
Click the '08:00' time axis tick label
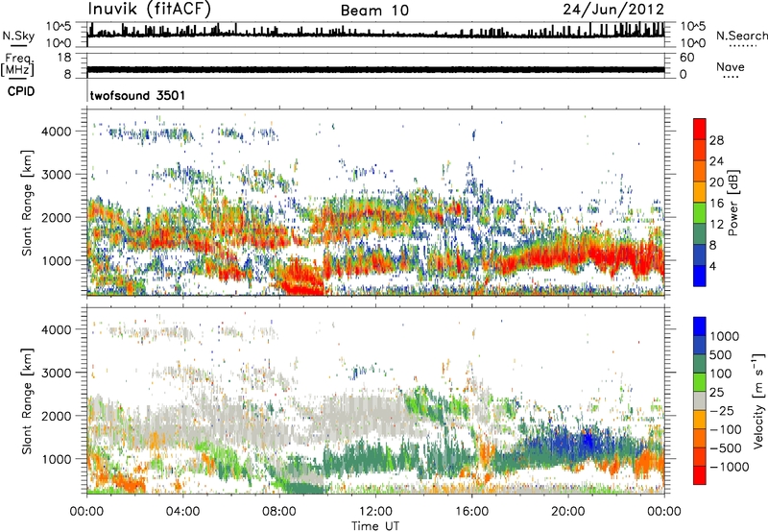pos(279,512)
